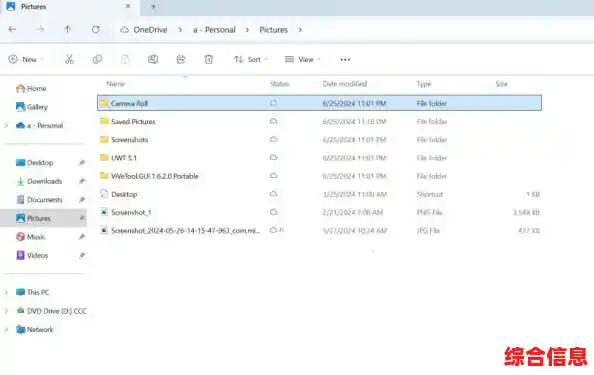Expand the This PC tree node
The image size is (594, 375).
[x=6, y=292]
